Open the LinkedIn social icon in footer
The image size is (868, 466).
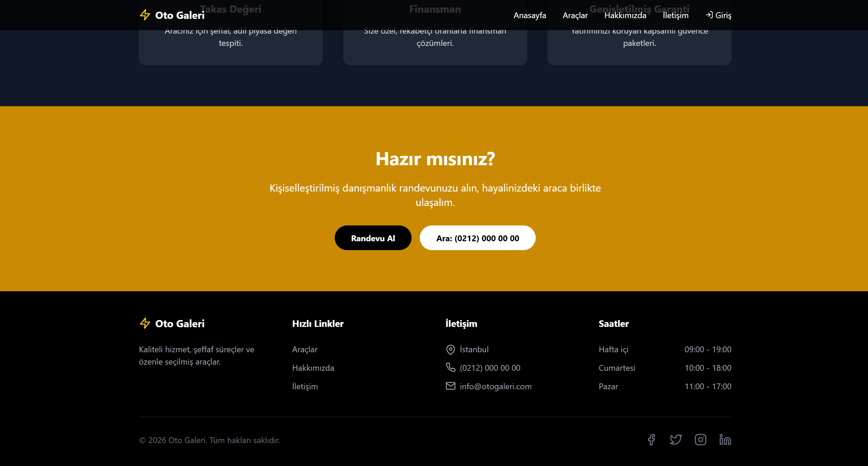tap(725, 440)
